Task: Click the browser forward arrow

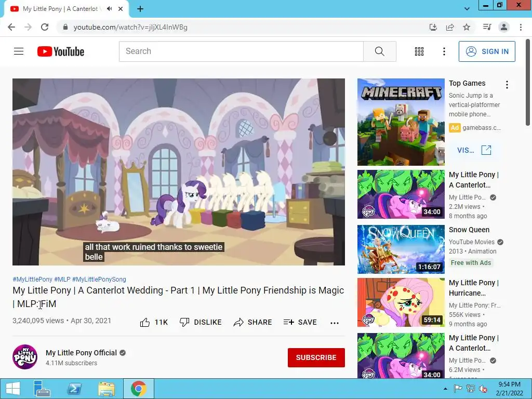Action: click(28, 27)
